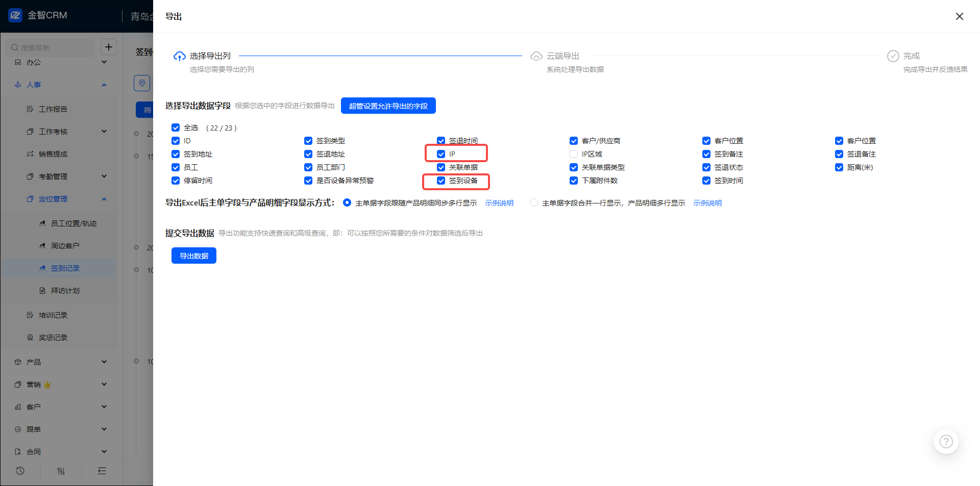Click the 员工位置/轨迹 icon

[x=42, y=223]
